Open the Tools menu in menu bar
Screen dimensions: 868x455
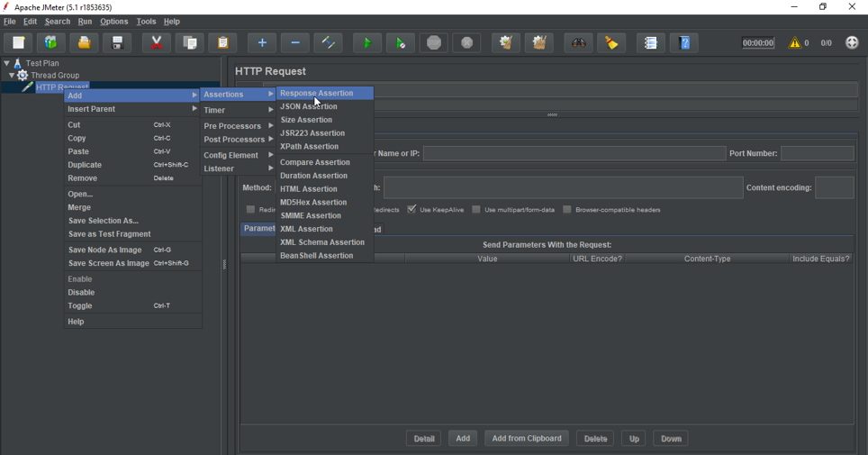(146, 22)
